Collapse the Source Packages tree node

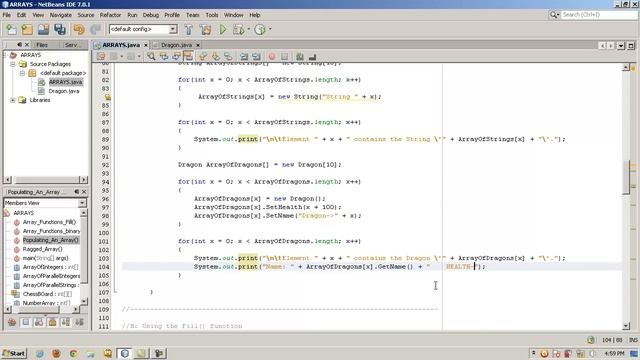click(13, 64)
